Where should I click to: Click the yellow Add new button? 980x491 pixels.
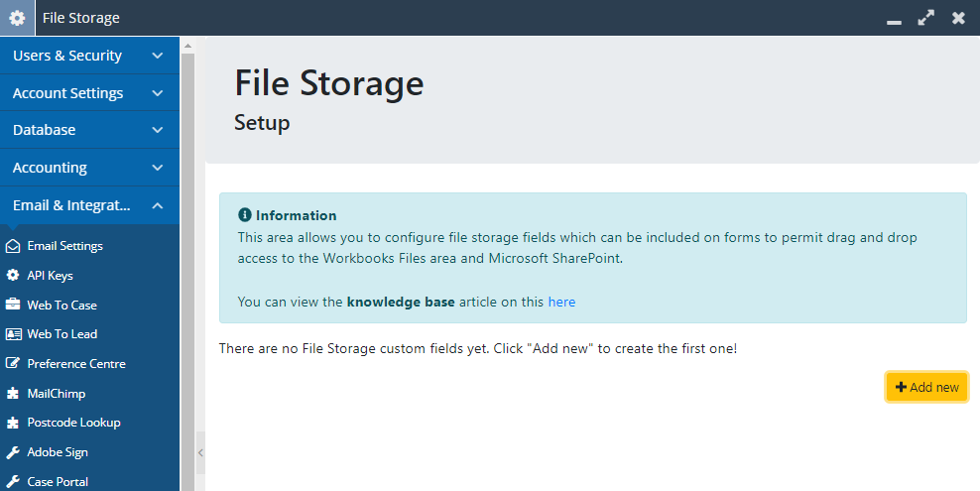click(x=926, y=387)
